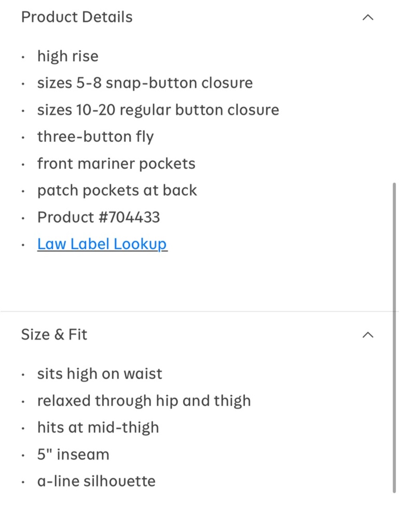Click the bullet dot beside 'high rise'
Screen dimensions: 399x532
click(x=24, y=57)
